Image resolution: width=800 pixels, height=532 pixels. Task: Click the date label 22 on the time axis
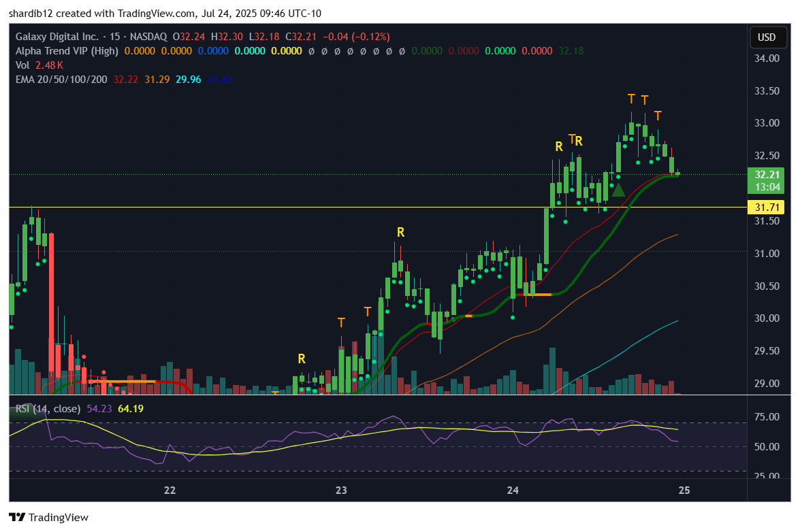[x=170, y=491]
